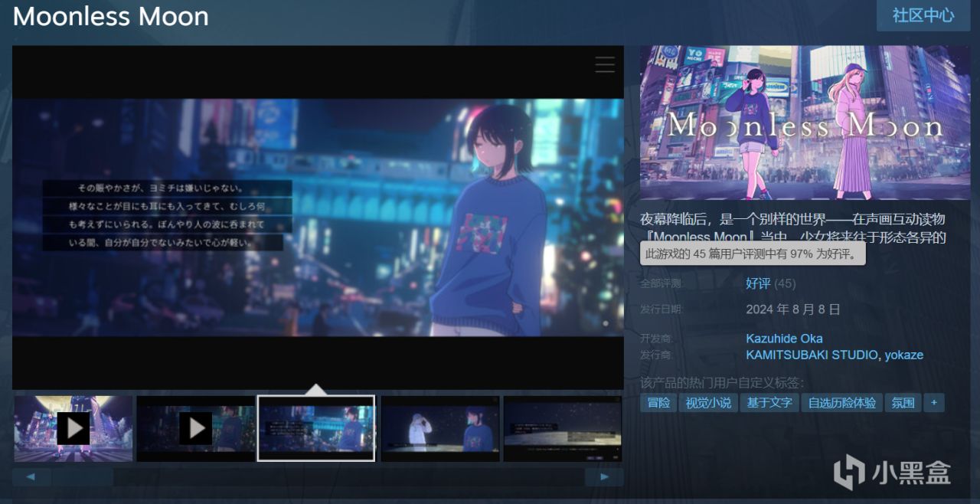Select the last visible dialogue screenshot thumbnail
The height and width of the screenshot is (504, 980).
(x=563, y=428)
